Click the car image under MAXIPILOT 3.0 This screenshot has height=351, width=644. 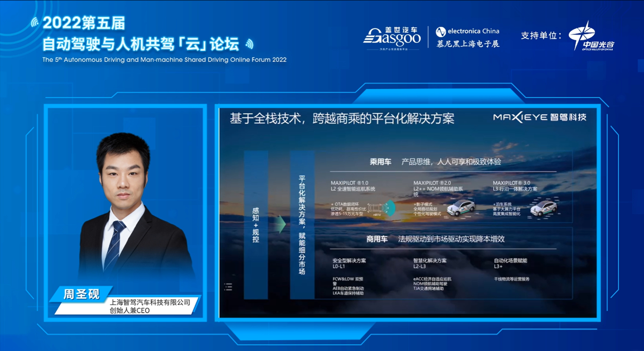tap(543, 208)
